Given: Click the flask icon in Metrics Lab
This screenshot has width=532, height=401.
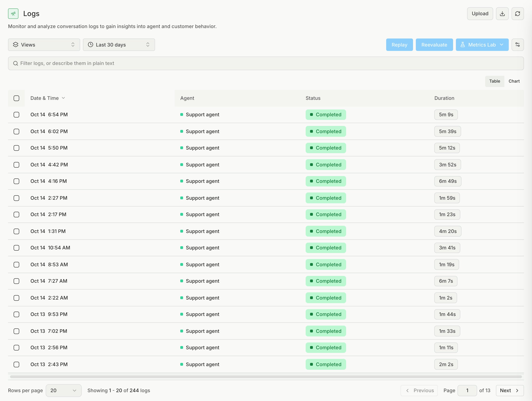Looking at the screenshot, I should coord(462,45).
